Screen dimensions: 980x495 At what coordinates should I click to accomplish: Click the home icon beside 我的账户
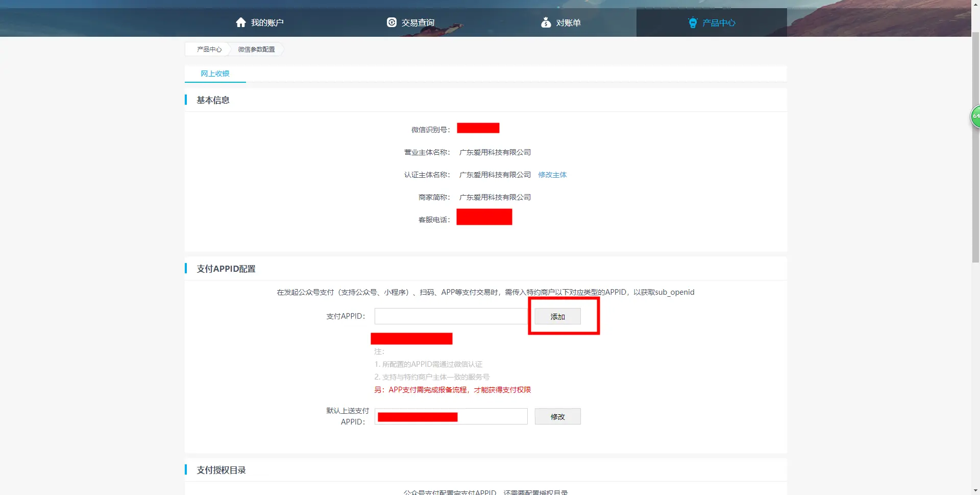tap(241, 22)
